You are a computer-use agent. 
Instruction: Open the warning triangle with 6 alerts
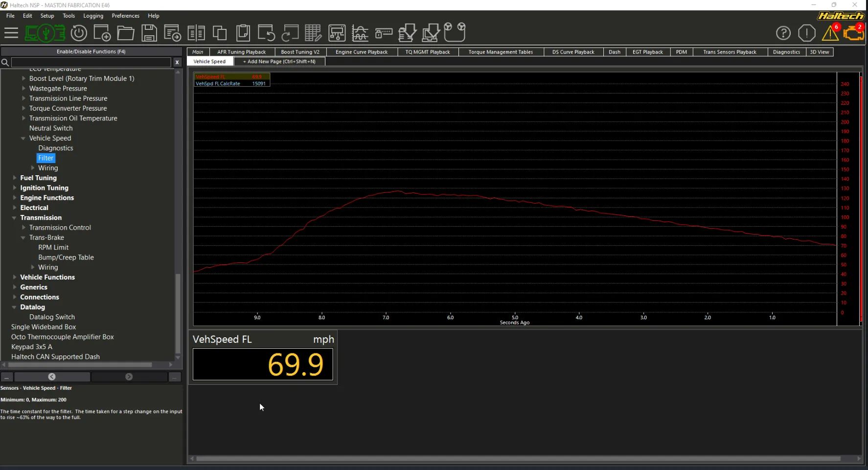831,32
